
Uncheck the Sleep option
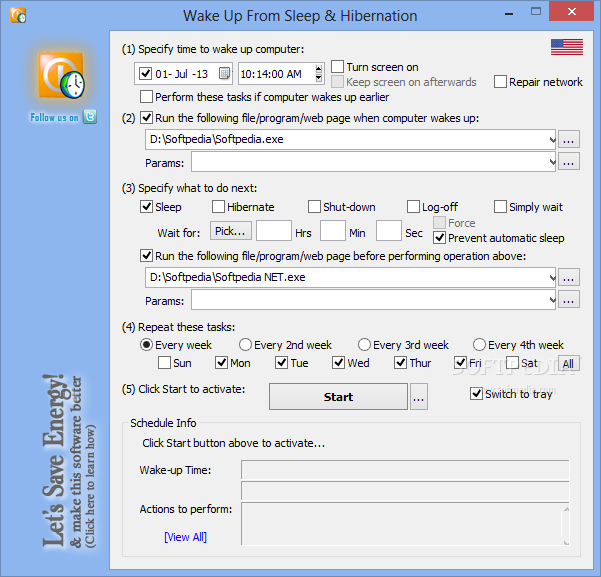pos(146,207)
